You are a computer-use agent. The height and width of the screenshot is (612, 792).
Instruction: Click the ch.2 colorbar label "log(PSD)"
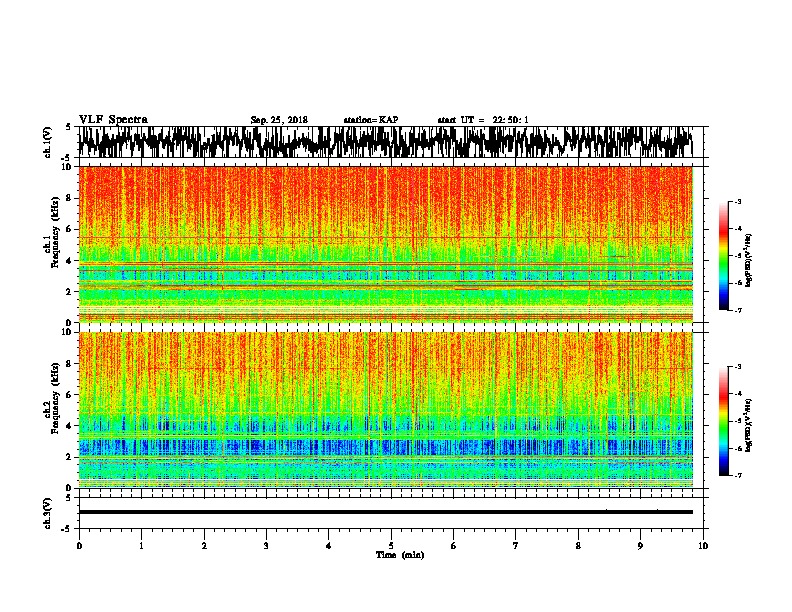coord(749,425)
